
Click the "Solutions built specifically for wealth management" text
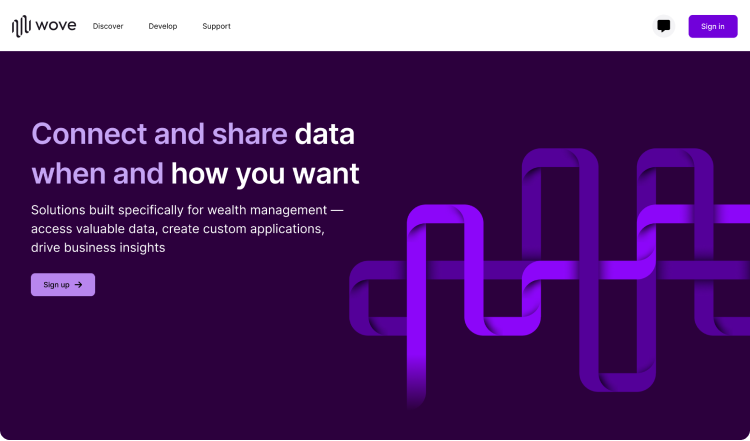coord(179,210)
